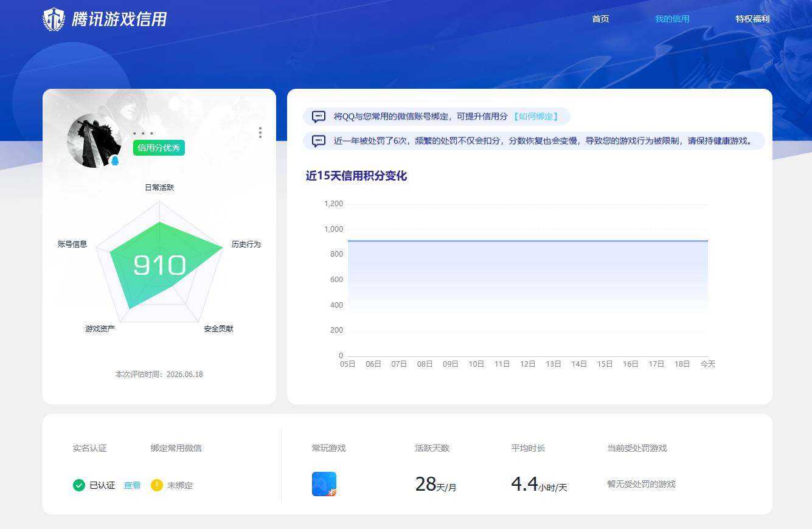Click the 18日 label on chart axis
Screen dimensions: 812x529
click(x=682, y=364)
